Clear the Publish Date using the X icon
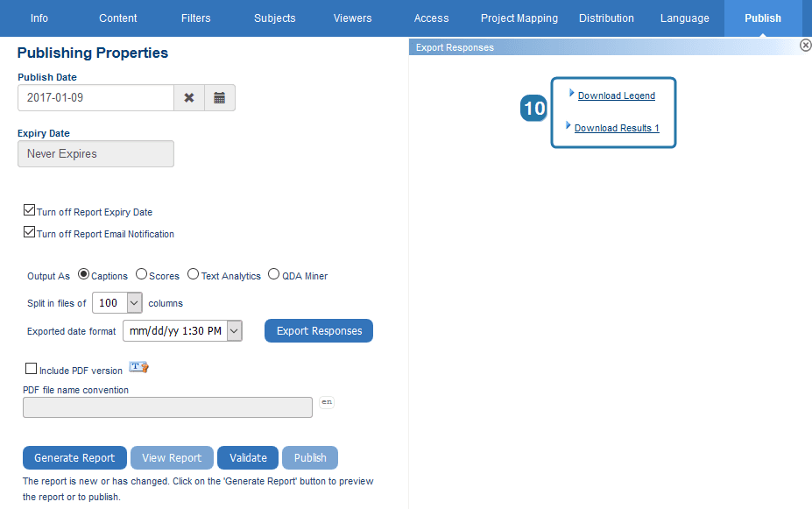812x509 pixels. [189, 97]
